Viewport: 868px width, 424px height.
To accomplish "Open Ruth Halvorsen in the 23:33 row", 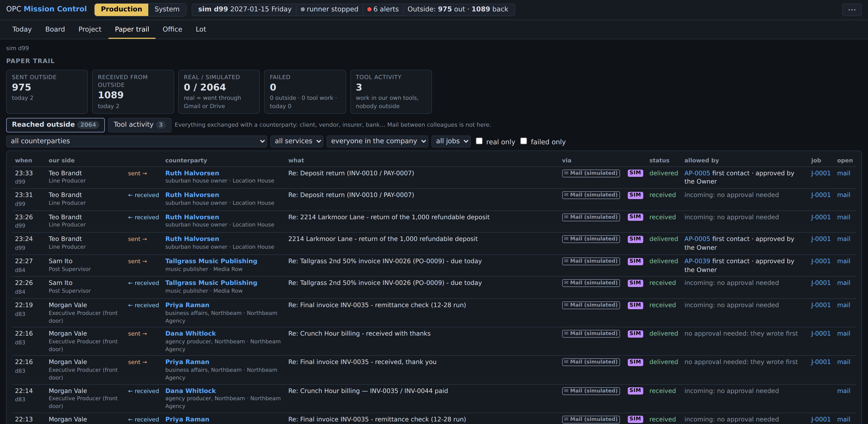I will 192,173.
